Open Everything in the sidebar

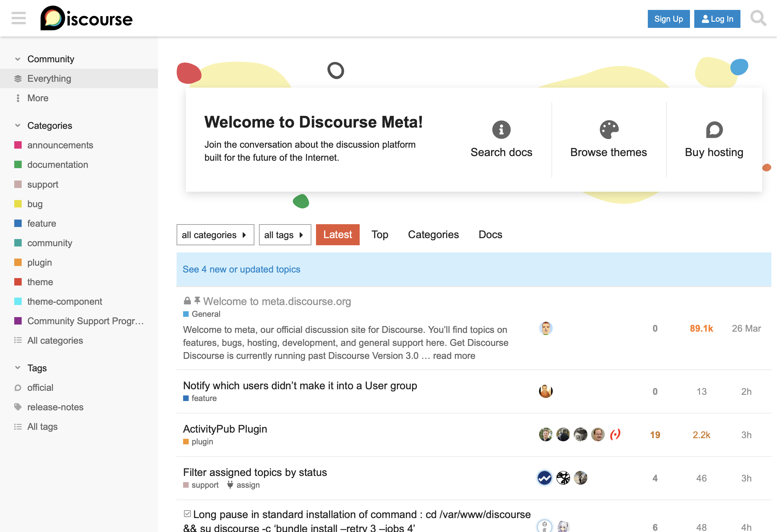[49, 79]
